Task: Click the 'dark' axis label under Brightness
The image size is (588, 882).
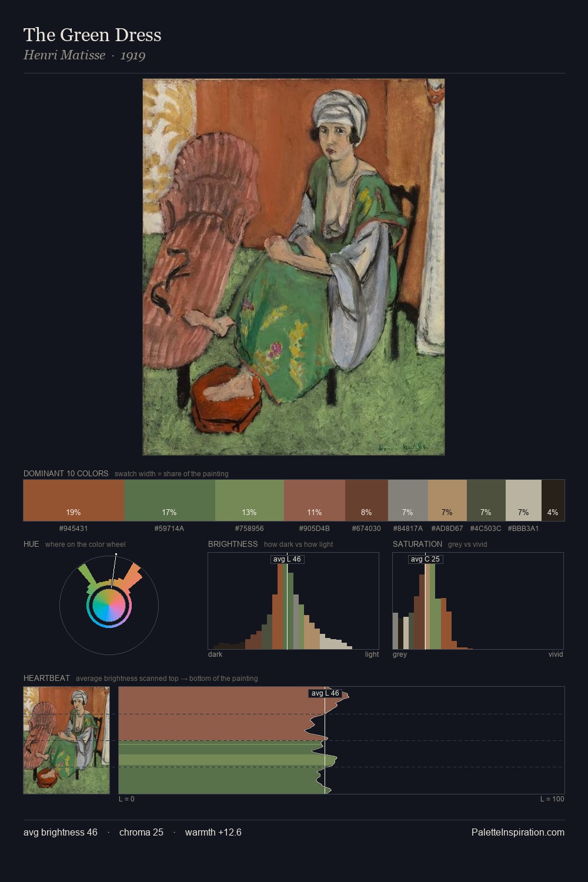Action: 215,654
